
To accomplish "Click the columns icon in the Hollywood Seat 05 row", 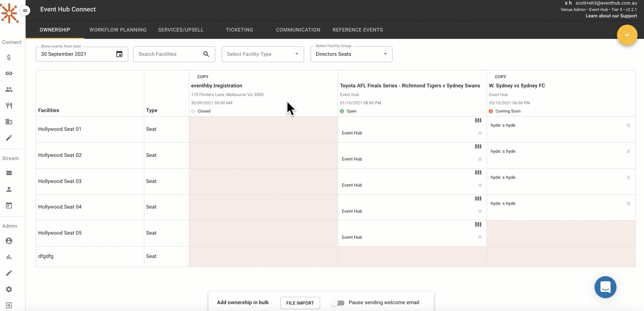I will [x=478, y=225].
